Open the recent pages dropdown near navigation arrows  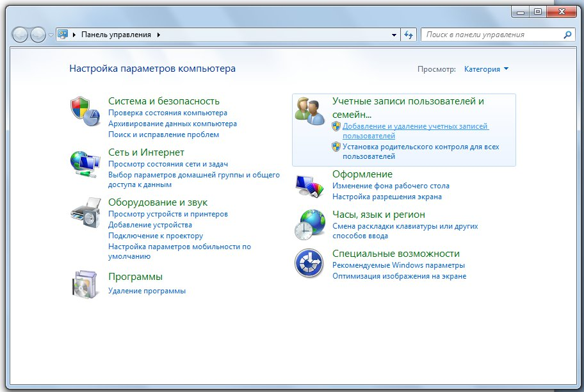click(x=51, y=35)
